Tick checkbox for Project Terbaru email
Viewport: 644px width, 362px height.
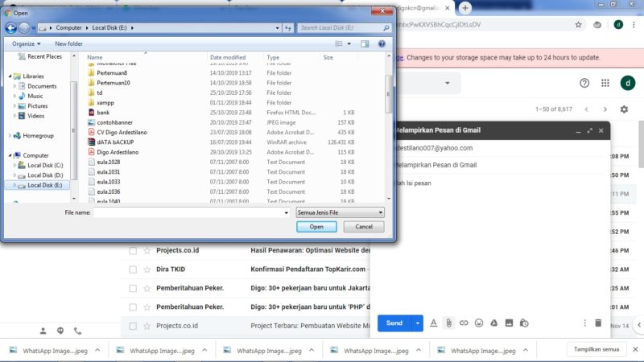pos(133,327)
